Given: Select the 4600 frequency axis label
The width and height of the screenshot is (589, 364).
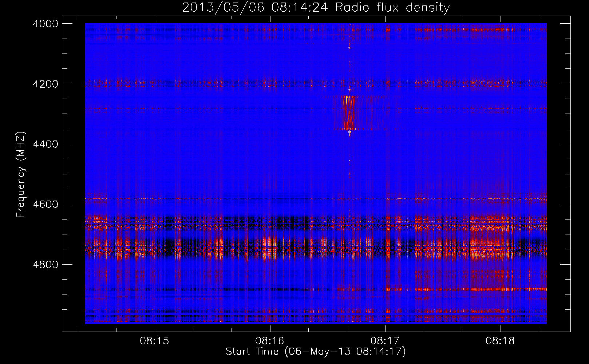Looking at the screenshot, I should [x=46, y=204].
